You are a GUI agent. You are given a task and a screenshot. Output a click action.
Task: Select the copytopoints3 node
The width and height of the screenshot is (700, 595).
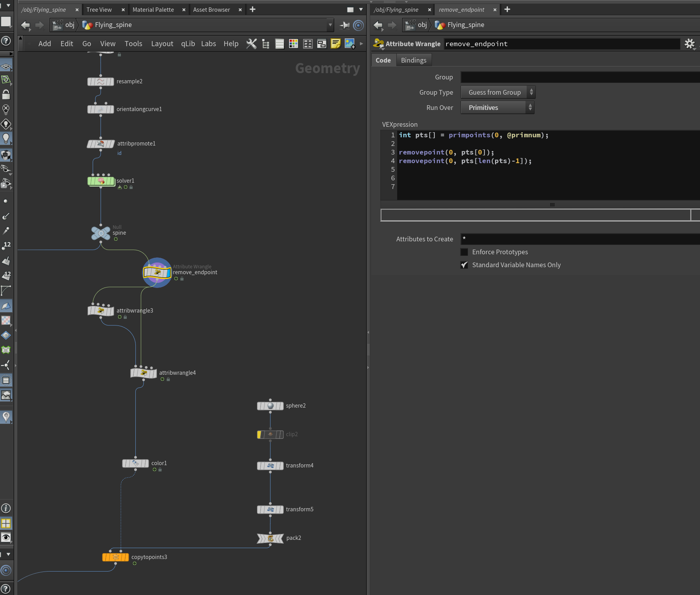pos(115,557)
